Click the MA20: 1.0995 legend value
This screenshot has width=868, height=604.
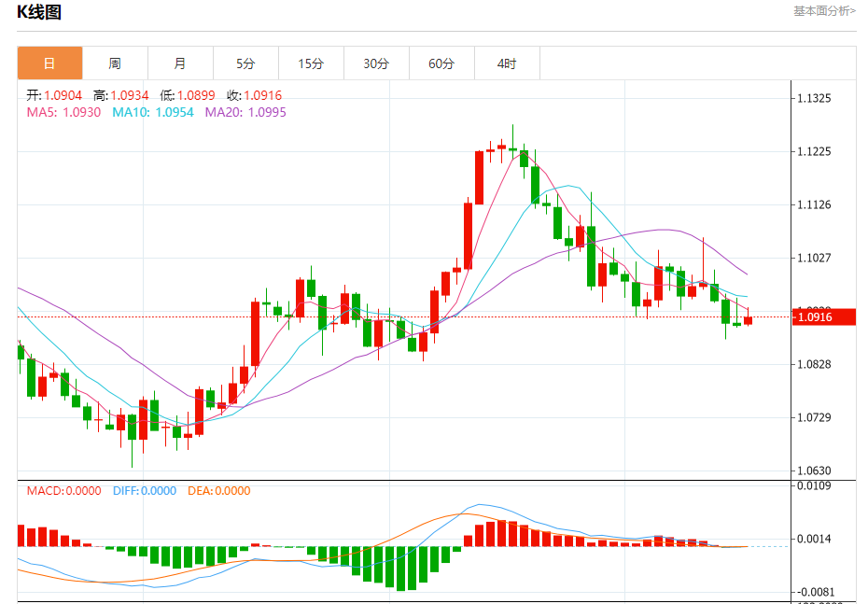tap(245, 112)
